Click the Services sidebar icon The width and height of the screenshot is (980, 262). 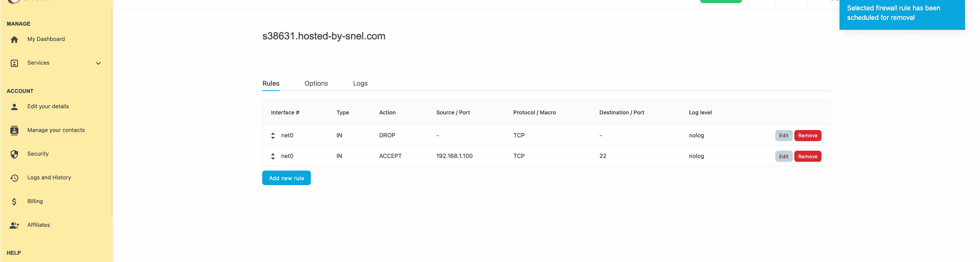[x=14, y=63]
